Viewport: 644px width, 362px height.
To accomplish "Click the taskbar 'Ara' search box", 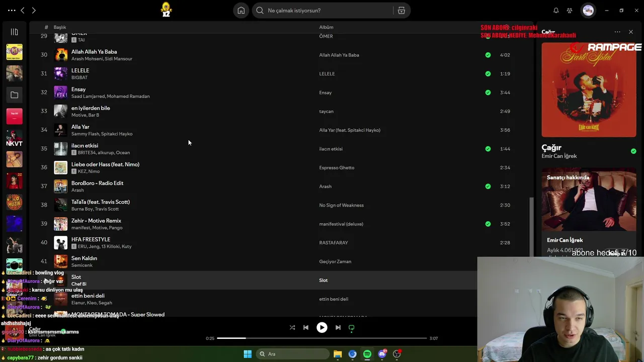I will [x=292, y=354].
